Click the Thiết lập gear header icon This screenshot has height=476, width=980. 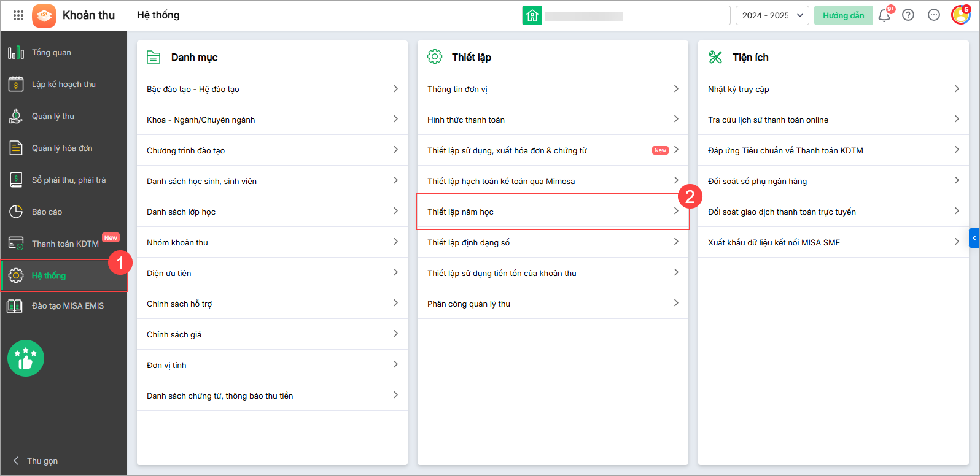point(435,57)
